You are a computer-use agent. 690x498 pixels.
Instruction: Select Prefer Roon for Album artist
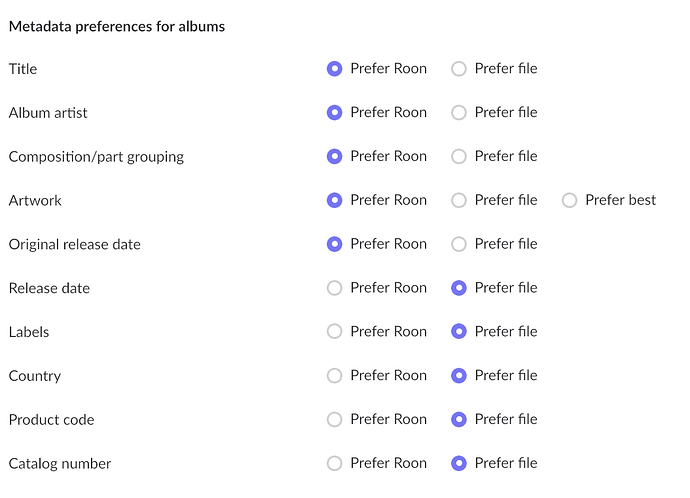coord(335,113)
